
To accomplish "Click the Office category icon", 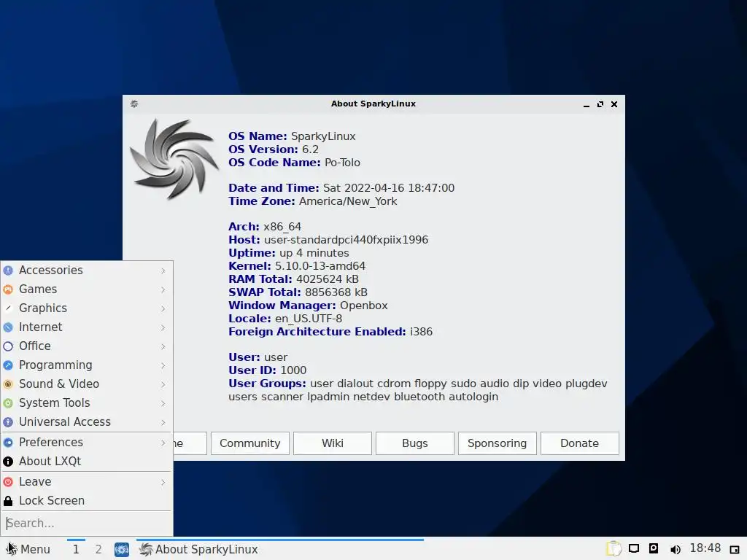I will [8, 346].
